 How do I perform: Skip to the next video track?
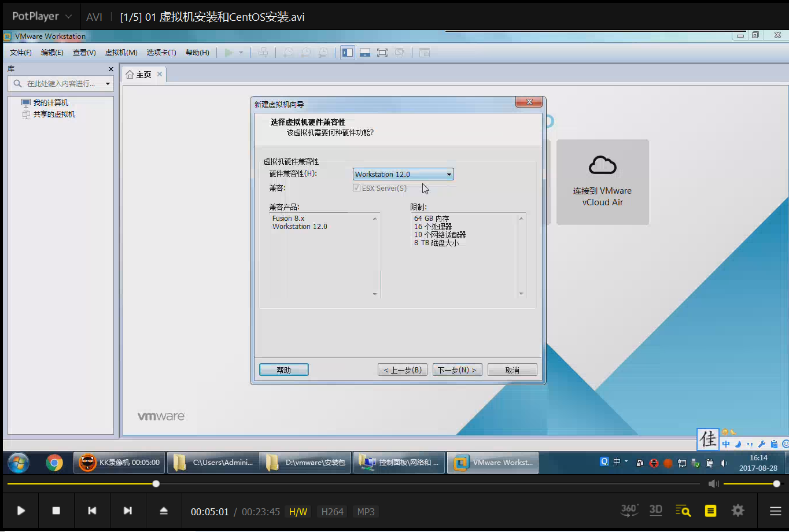click(x=128, y=511)
